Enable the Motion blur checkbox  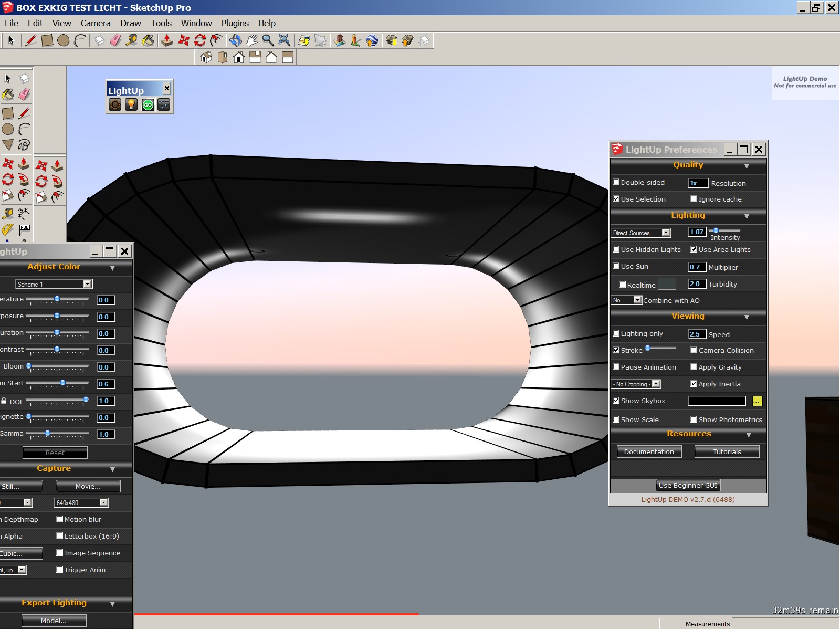pos(60,519)
